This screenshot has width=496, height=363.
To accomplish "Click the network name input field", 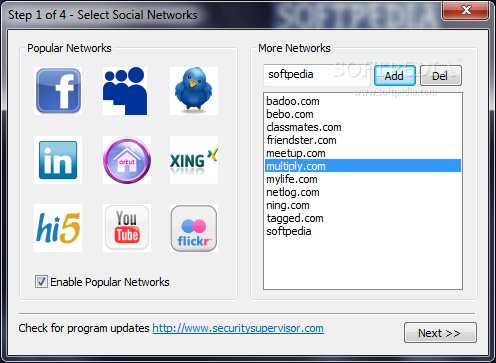I will point(317,75).
